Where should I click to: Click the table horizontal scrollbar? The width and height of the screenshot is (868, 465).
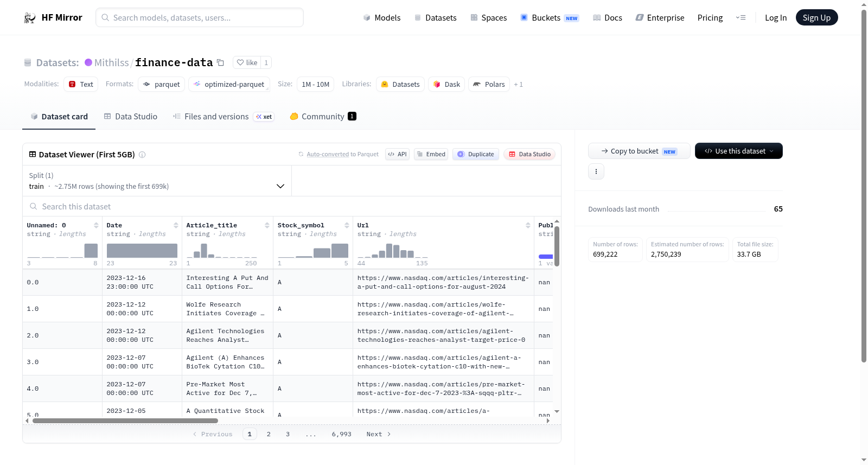[125, 421]
